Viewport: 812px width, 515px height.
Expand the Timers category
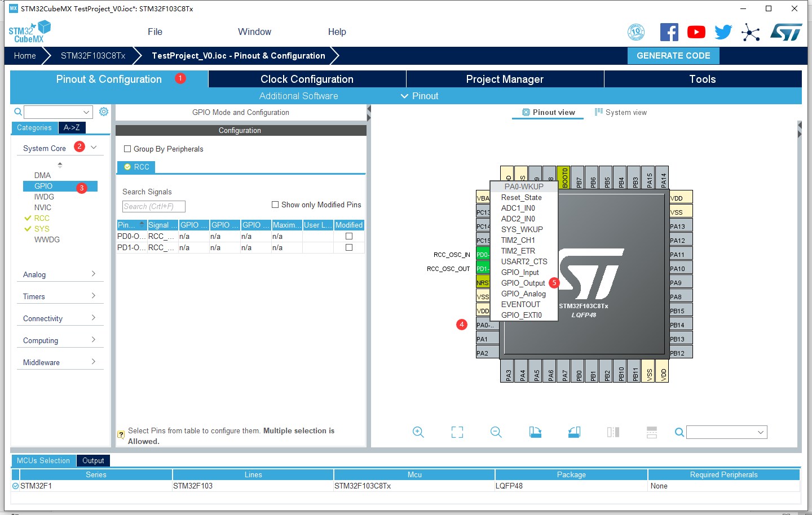(94, 296)
